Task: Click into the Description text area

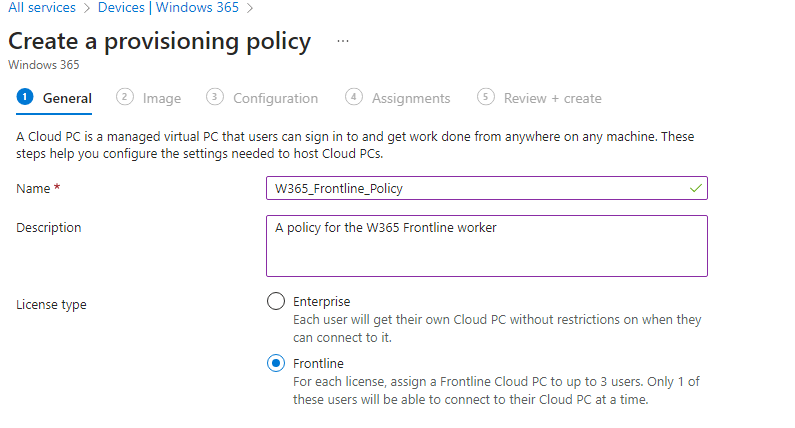Action: 487,246
